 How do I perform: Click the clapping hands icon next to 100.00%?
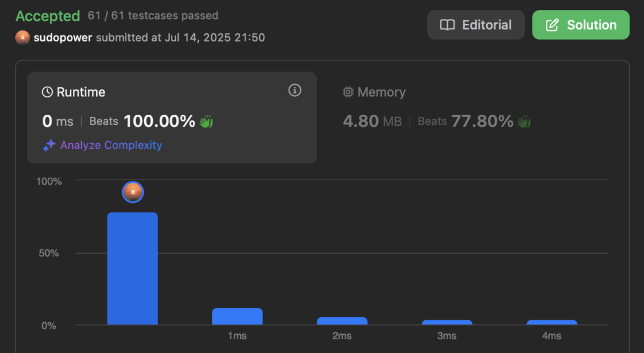[206, 121]
